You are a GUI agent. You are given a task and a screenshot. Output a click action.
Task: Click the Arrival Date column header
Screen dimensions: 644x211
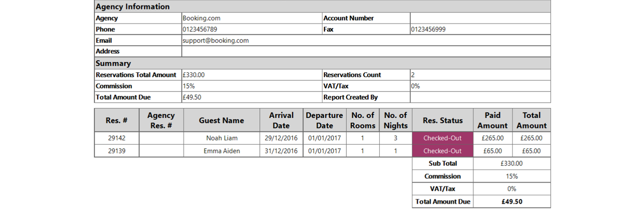(281, 120)
